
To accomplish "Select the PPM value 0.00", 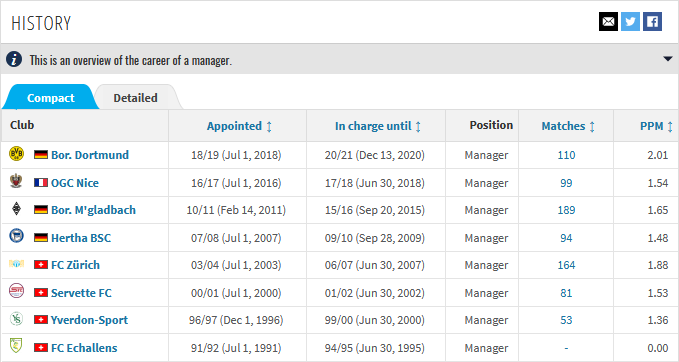I will pyautogui.click(x=658, y=348).
